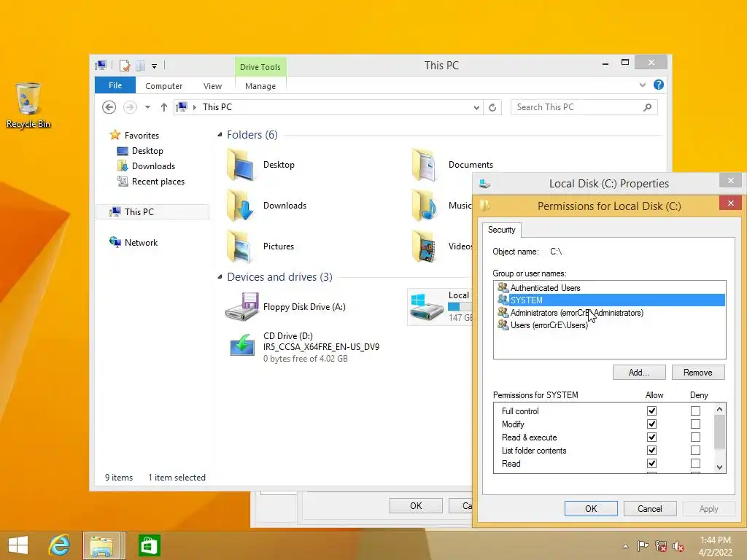Open Desktop in the Favorites list
This screenshot has width=747, height=560.
[x=147, y=151]
